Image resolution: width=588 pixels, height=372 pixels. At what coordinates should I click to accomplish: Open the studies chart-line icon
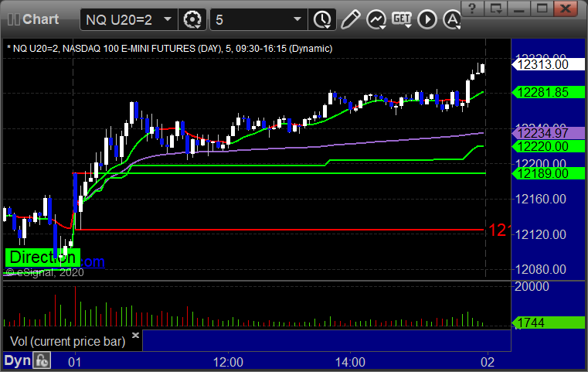coord(376,19)
